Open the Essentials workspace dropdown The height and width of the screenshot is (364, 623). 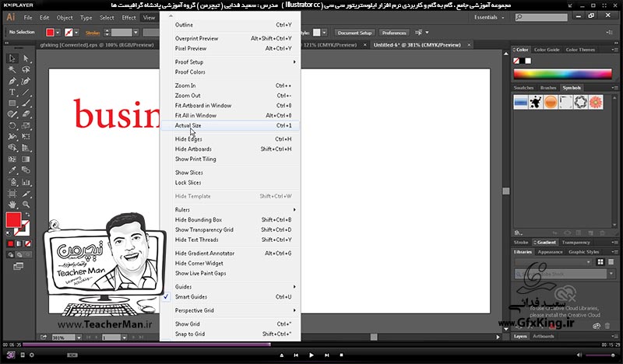(x=489, y=17)
